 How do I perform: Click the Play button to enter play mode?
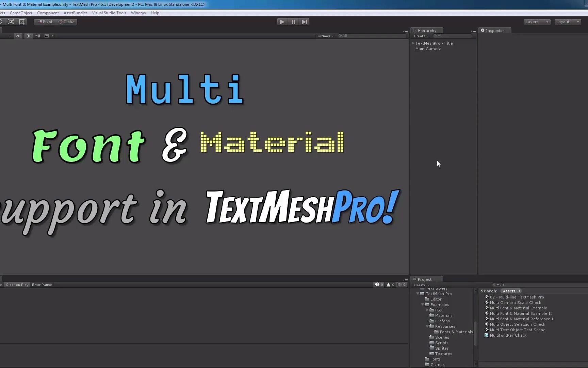tap(282, 21)
